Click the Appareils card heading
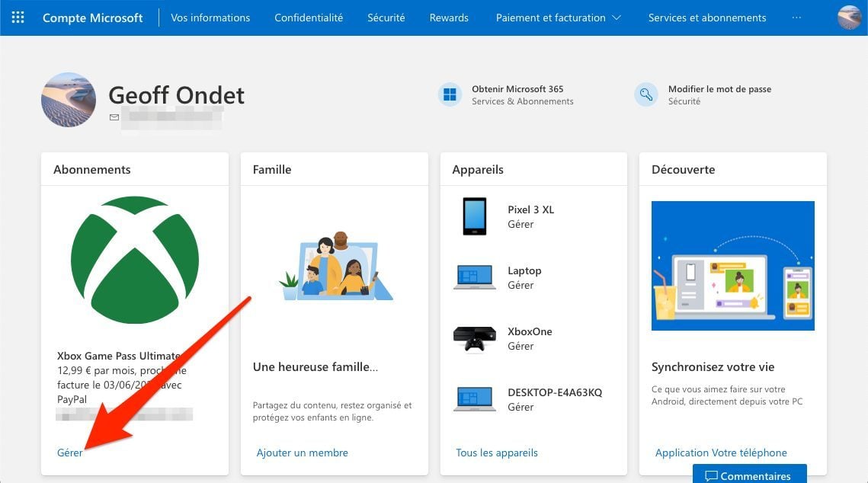The width and height of the screenshot is (868, 483). coord(478,169)
